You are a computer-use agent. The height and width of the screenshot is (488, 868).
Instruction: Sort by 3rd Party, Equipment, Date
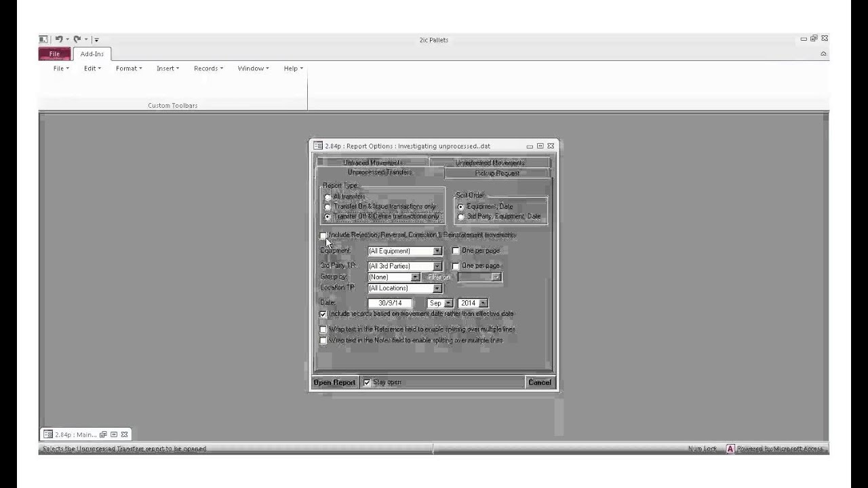[x=461, y=217]
